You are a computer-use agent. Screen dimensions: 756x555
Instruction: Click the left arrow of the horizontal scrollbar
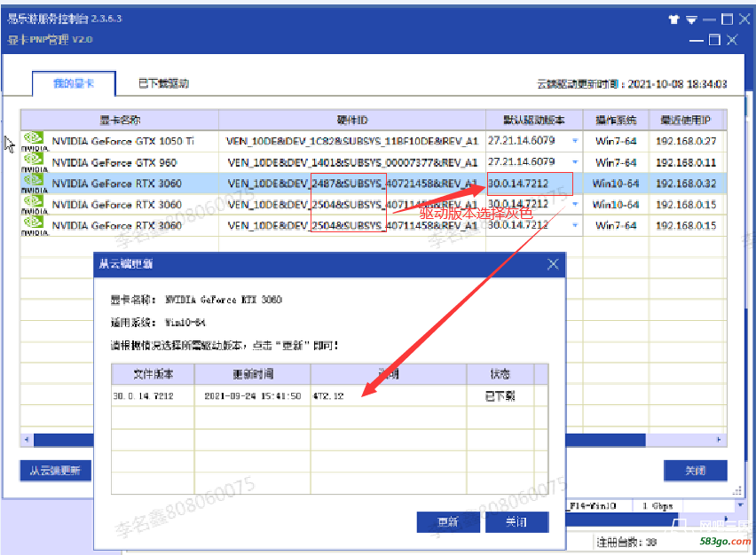click(27, 440)
